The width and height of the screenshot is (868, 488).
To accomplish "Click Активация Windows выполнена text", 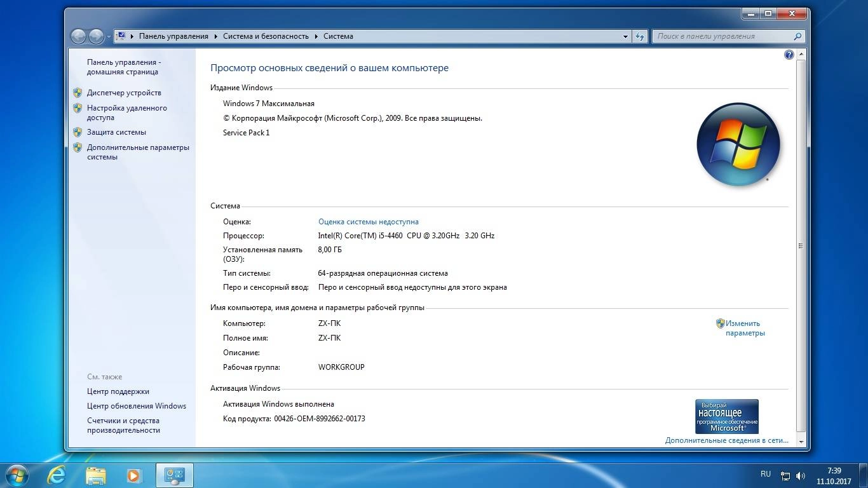I will (x=278, y=404).
